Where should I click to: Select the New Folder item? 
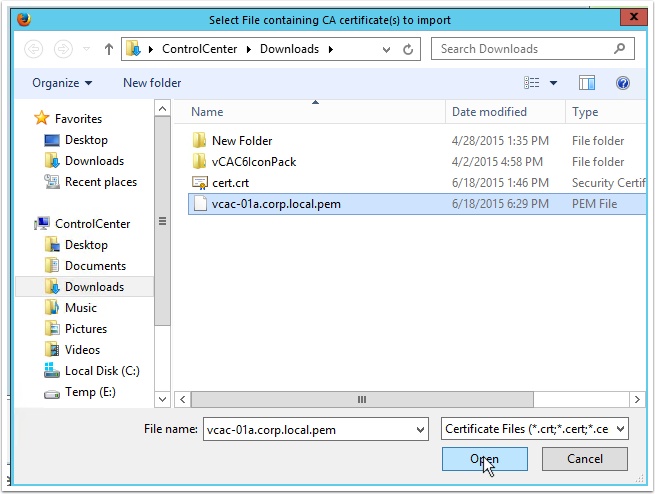pos(242,141)
